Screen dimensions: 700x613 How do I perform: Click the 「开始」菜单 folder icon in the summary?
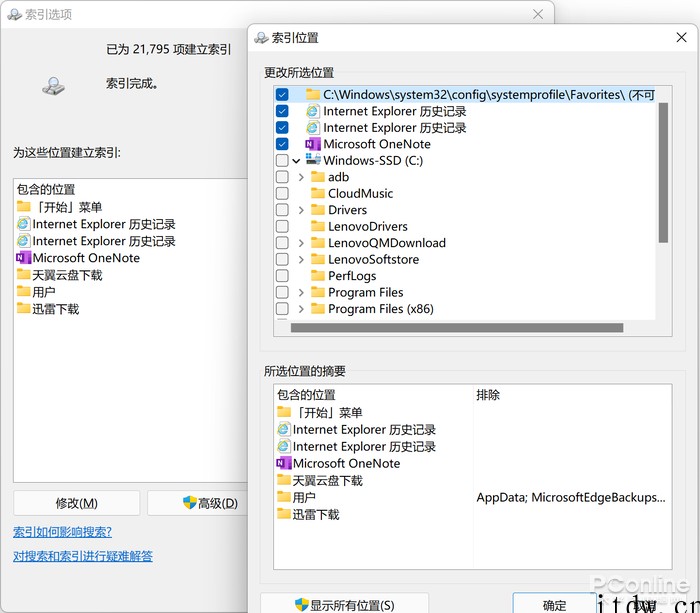[284, 411]
